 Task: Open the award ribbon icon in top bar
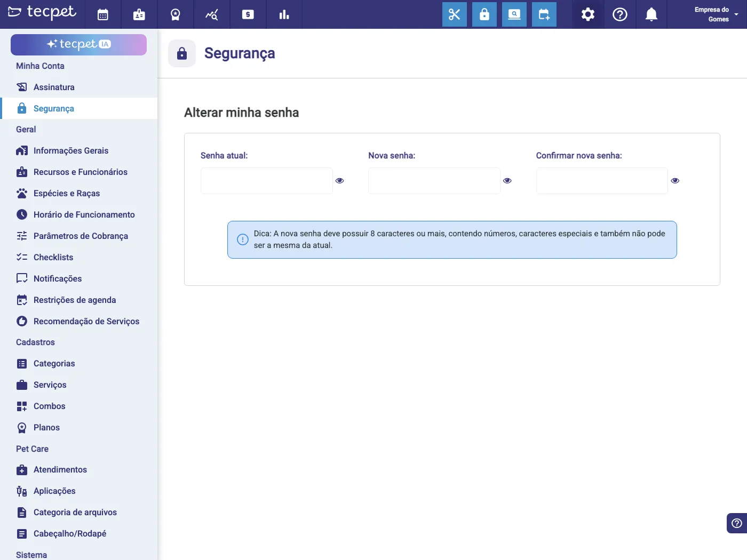coord(176,14)
